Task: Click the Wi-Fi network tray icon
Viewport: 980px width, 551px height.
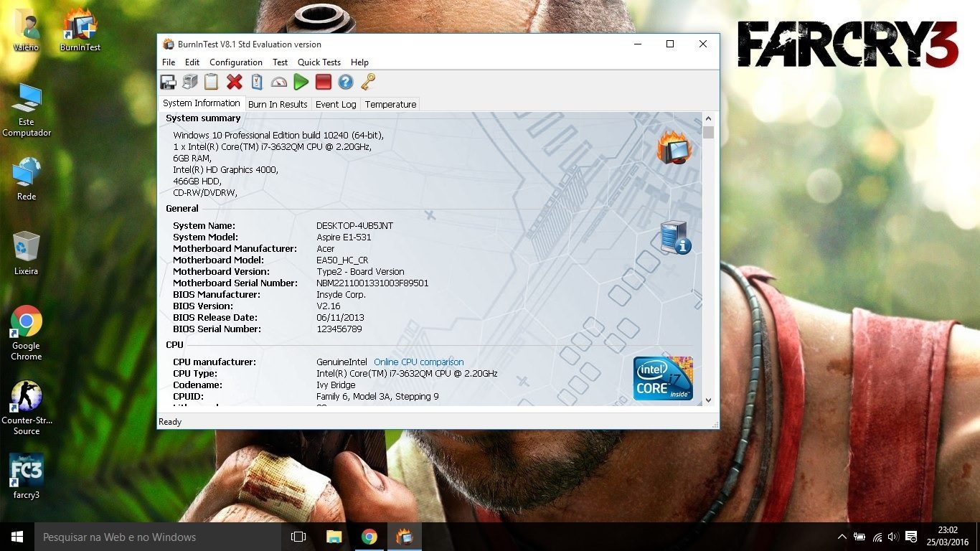Action: [x=877, y=537]
